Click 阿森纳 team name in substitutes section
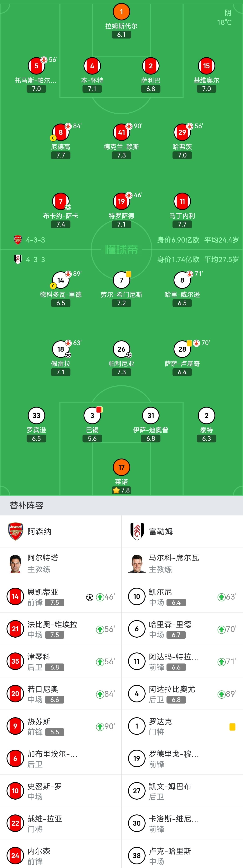 [39, 532]
